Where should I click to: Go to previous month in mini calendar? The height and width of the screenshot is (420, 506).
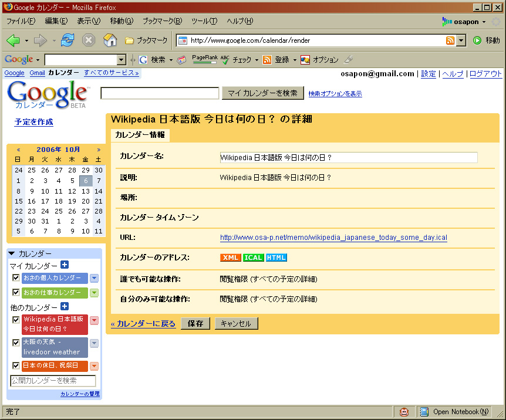coord(18,150)
